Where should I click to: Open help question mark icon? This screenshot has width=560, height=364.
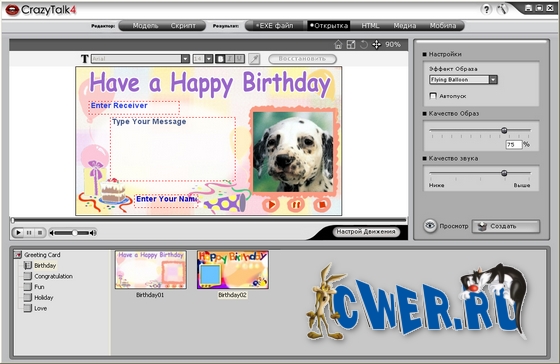point(486,9)
